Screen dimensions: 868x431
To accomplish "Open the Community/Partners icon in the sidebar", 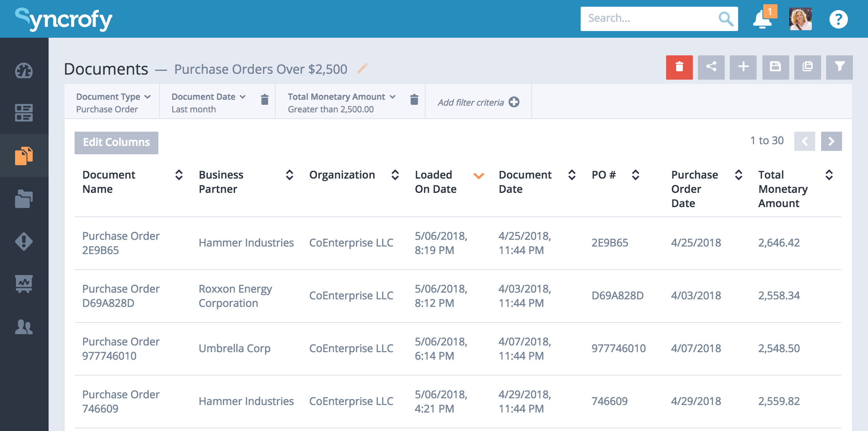I will [x=24, y=327].
